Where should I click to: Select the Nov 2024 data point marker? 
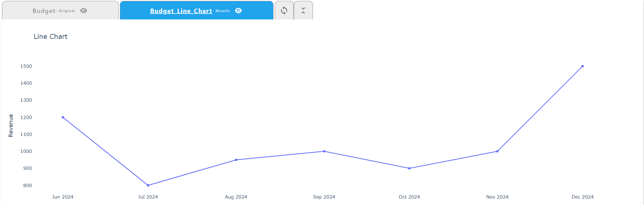click(497, 151)
